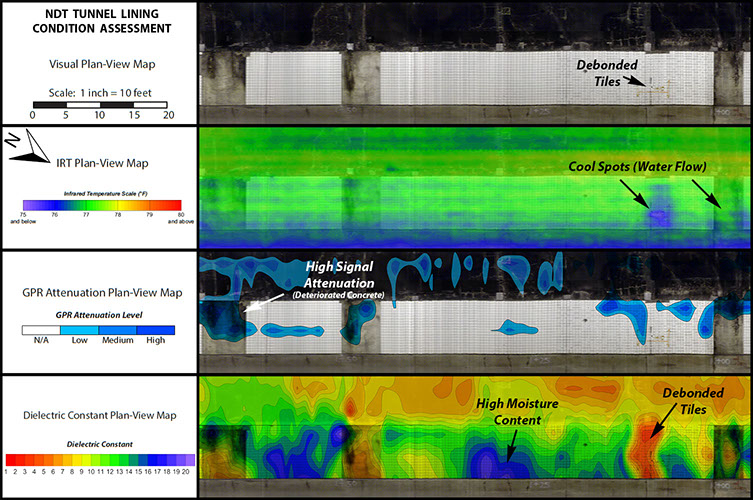
Task: Click the north arrow compass symbol
Action: point(31,148)
